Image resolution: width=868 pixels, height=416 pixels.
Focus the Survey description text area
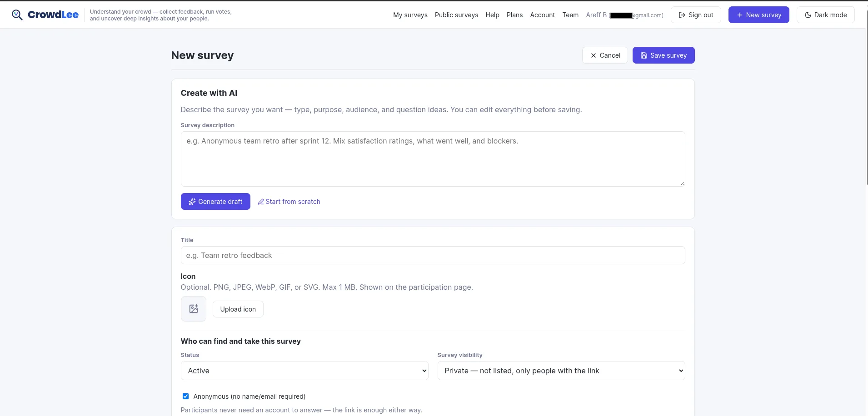pos(433,159)
